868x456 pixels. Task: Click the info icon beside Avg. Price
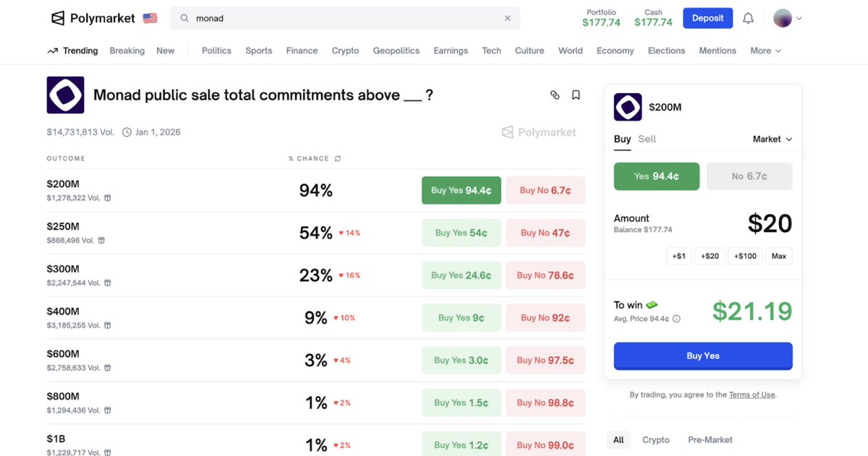pyautogui.click(x=677, y=319)
